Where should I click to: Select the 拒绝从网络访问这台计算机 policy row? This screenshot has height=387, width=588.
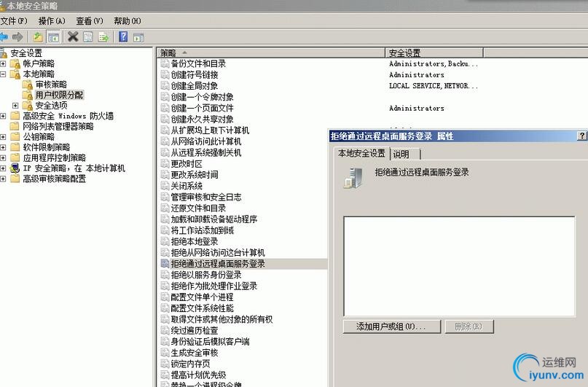[x=218, y=252]
